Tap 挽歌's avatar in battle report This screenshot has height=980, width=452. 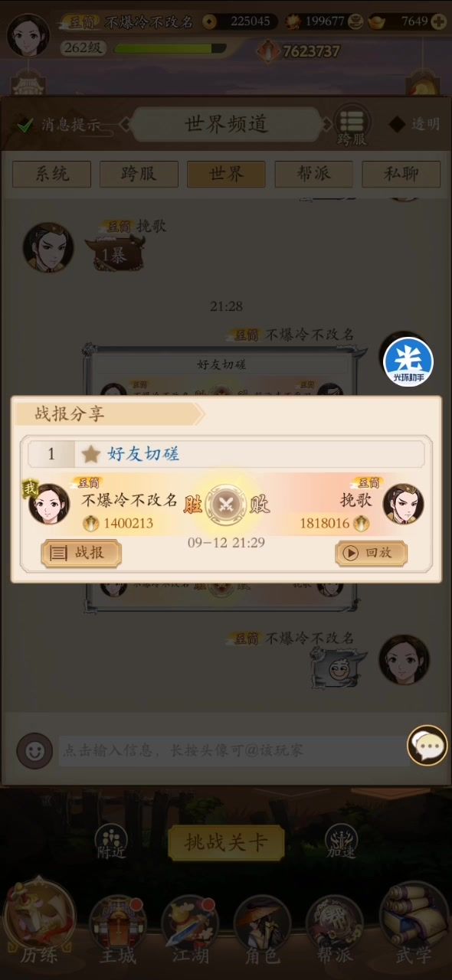pos(404,504)
